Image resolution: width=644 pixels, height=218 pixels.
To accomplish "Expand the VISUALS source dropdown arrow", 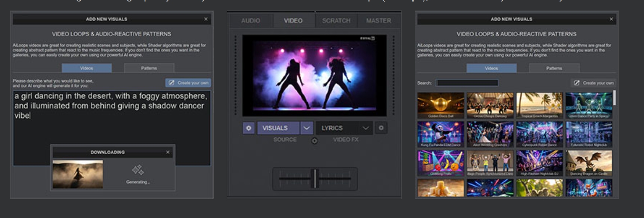I will [306, 128].
